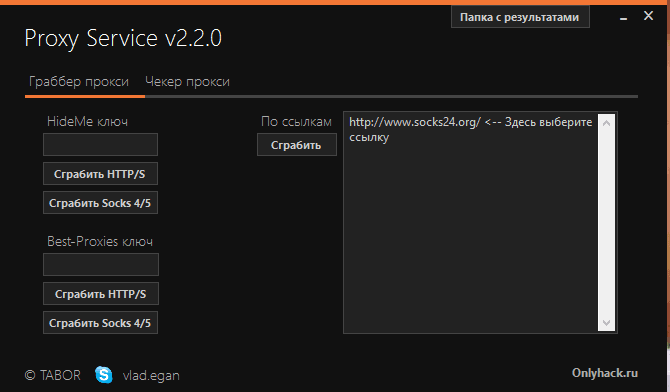670x392 pixels.
Task: Close the Proxy Service window
Action: click(x=648, y=16)
